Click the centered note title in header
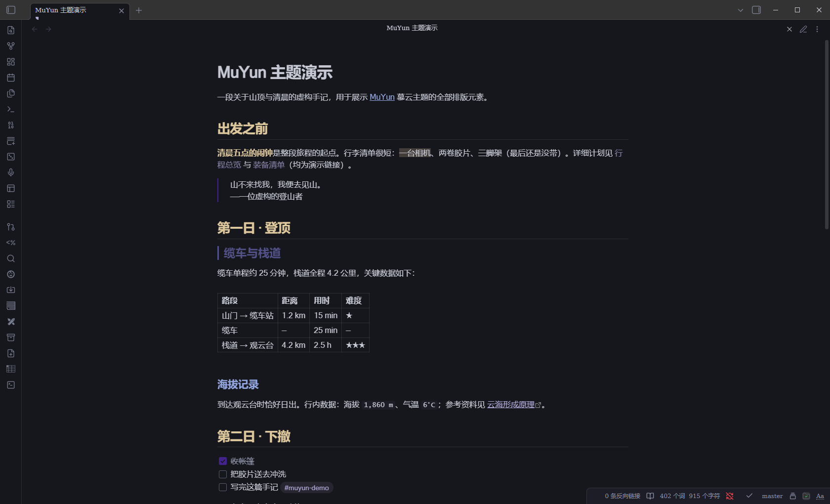This screenshot has height=504, width=830. click(x=412, y=28)
